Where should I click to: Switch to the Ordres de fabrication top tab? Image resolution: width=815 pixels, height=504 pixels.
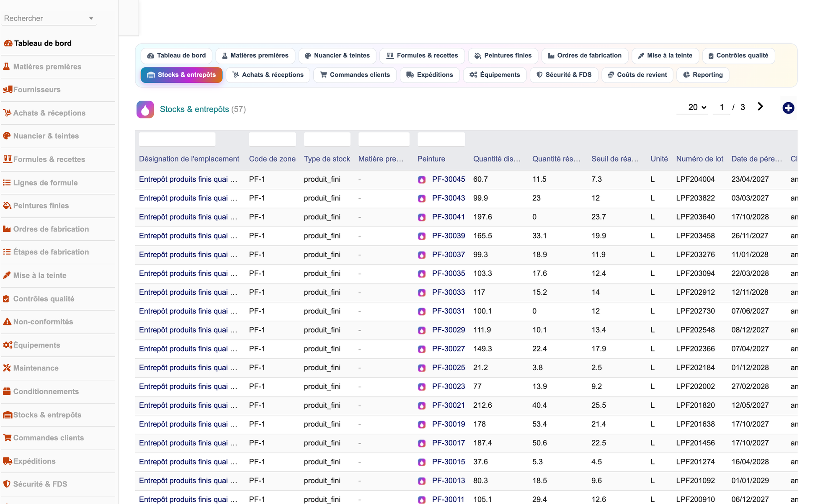click(585, 55)
